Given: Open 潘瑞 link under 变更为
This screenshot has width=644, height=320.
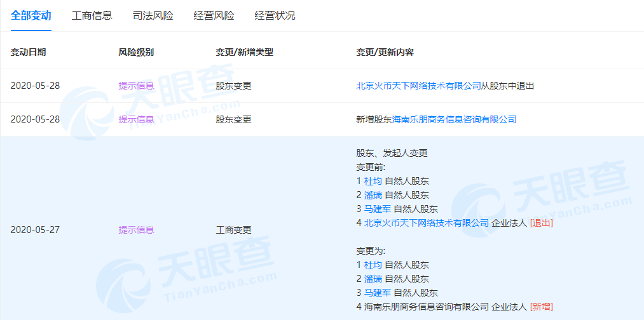Looking at the screenshot, I should tap(373, 279).
